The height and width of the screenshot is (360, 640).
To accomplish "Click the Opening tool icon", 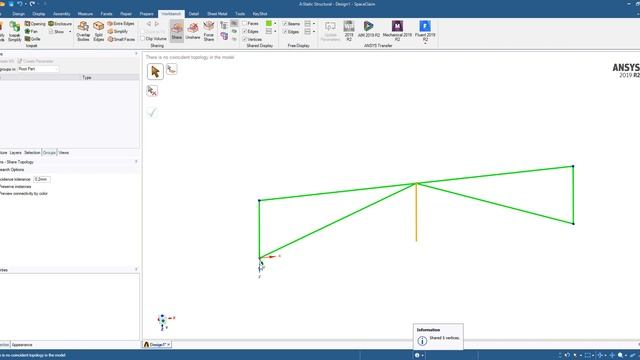I will 27,24.
